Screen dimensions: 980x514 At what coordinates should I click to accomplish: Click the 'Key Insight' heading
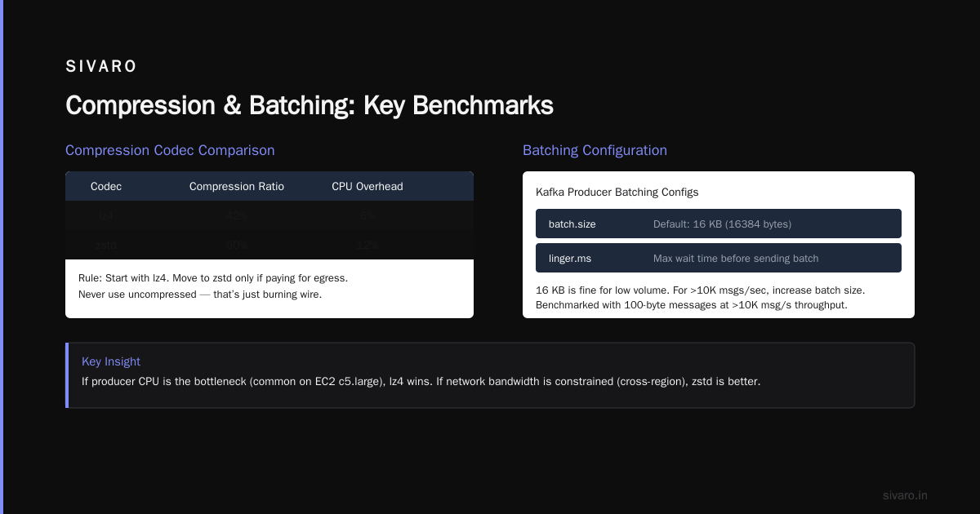click(111, 361)
